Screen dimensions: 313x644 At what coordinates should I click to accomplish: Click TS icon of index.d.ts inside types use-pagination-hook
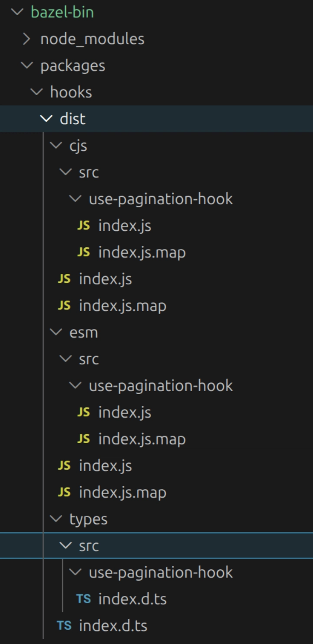[83, 599]
